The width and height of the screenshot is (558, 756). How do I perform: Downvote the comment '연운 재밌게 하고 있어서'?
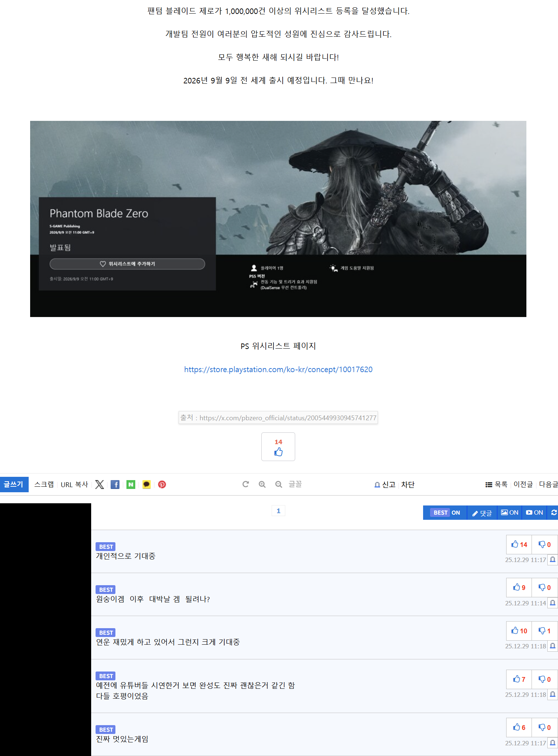(544, 631)
